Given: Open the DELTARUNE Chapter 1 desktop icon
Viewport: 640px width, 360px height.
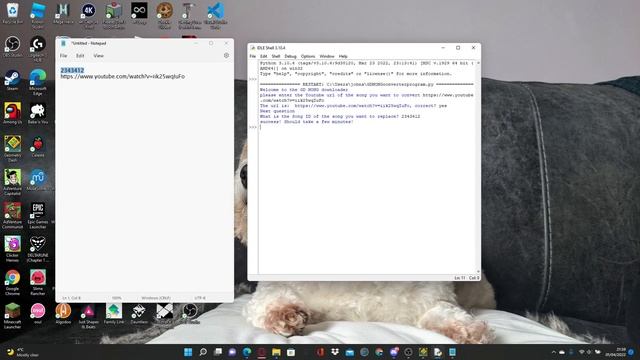Looking at the screenshot, I should tap(38, 249).
